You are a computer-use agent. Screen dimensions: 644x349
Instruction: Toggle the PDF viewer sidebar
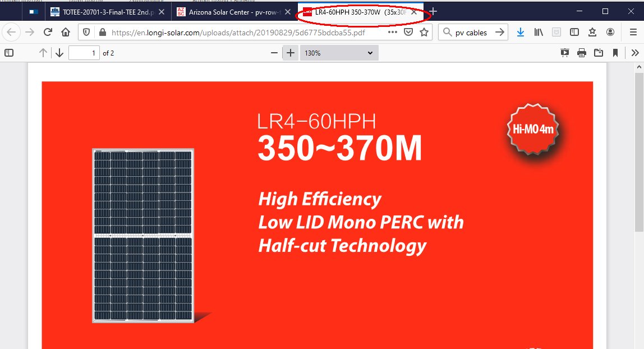[9, 53]
